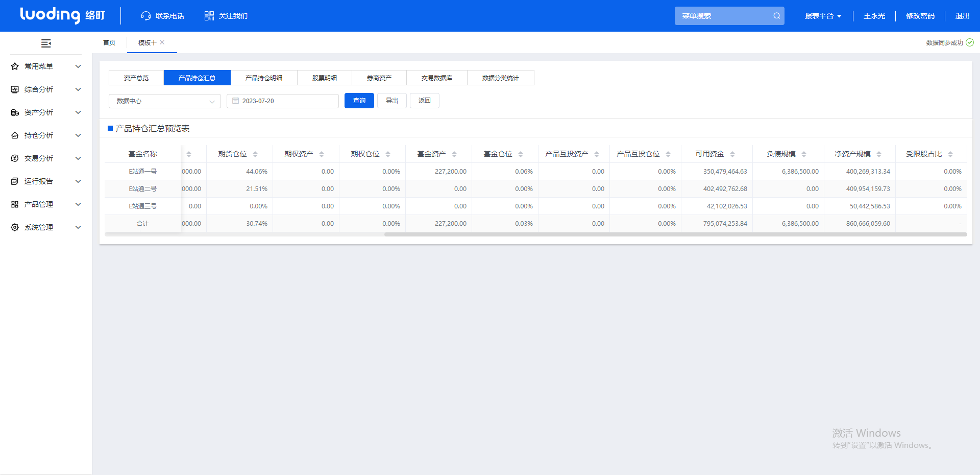Sort by 产品互投资产 column
This screenshot has width=980, height=475.
(x=597, y=154)
